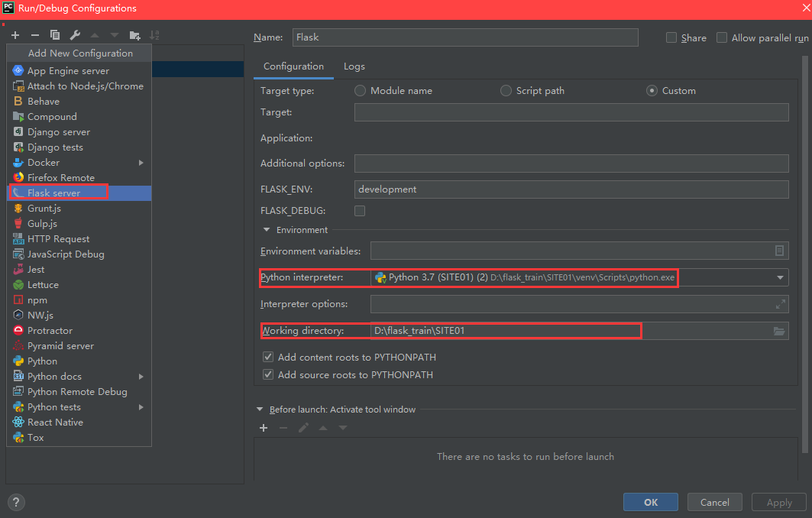Choose Protractor from the list
Viewport: 812px width, 518px height.
click(x=79, y=331)
